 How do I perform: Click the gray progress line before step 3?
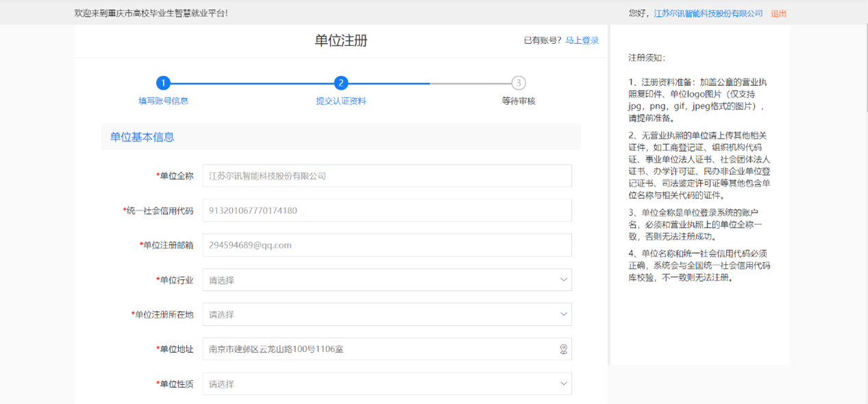click(470, 83)
